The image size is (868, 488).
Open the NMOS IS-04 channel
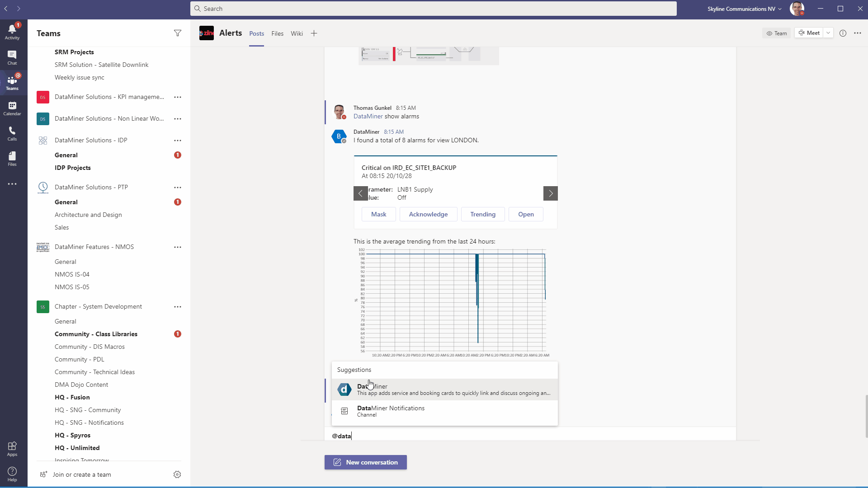click(x=72, y=274)
